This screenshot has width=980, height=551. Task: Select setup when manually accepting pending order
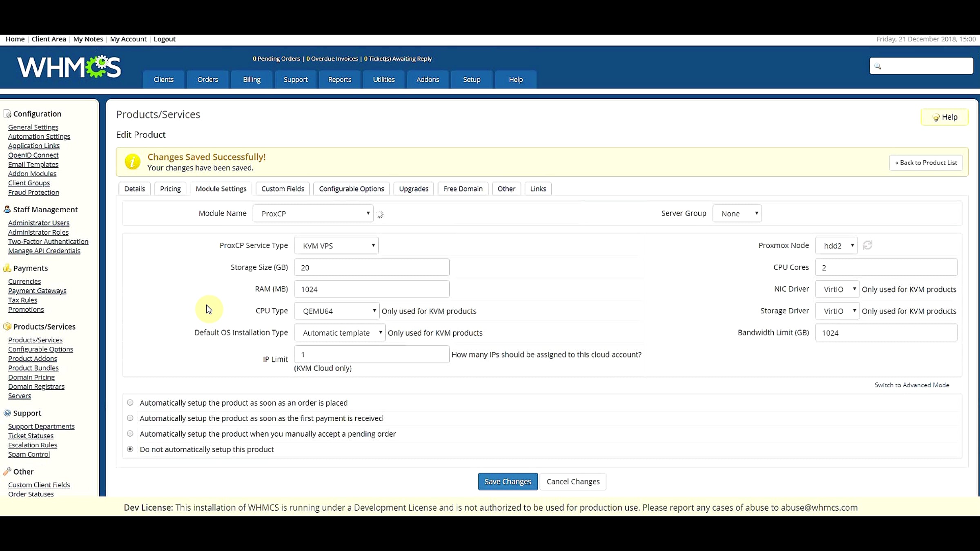[130, 434]
